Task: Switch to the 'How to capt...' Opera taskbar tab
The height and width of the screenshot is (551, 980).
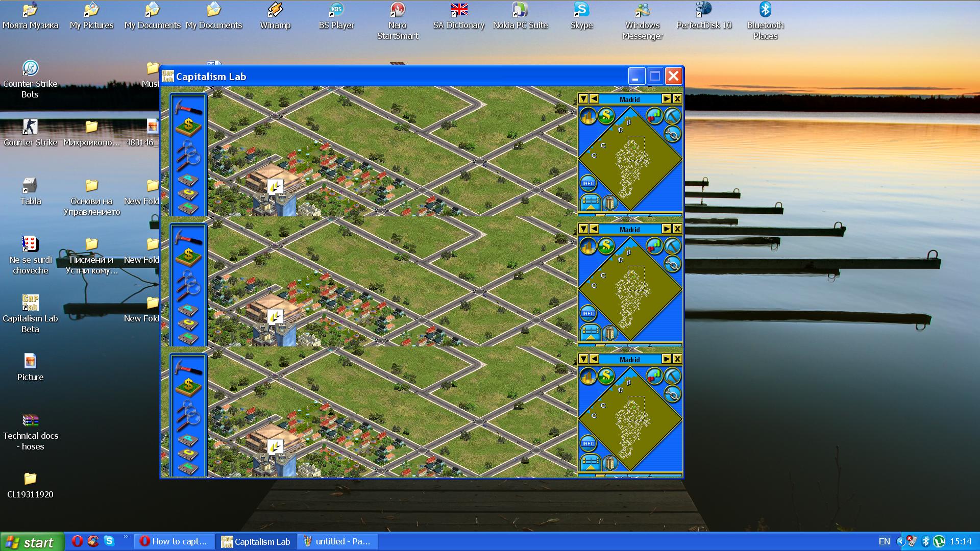Action: tap(175, 541)
